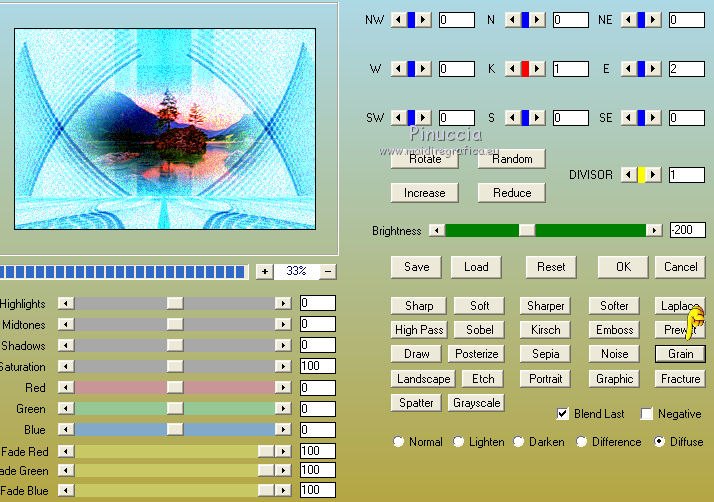Screen dimensions: 714x502
Task: Increase the DIVISOR with right arrow
Action: [653, 174]
